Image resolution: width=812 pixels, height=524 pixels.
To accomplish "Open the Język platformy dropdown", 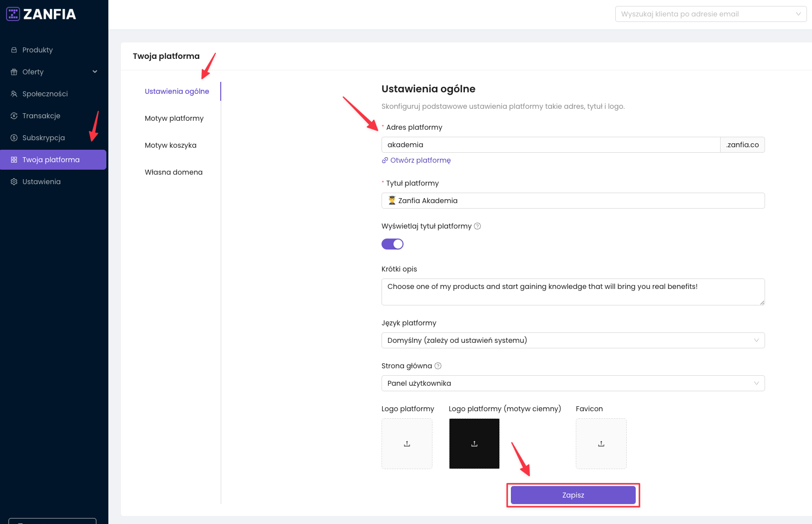I will coord(573,340).
